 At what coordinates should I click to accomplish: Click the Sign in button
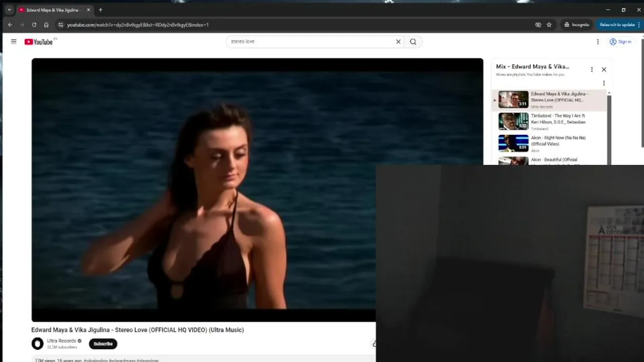tap(620, 42)
